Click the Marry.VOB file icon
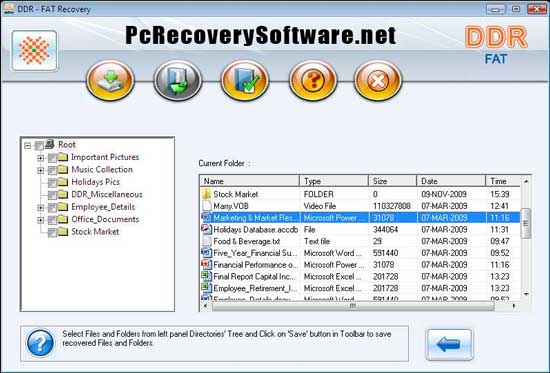The image size is (550, 373). pyautogui.click(x=207, y=206)
